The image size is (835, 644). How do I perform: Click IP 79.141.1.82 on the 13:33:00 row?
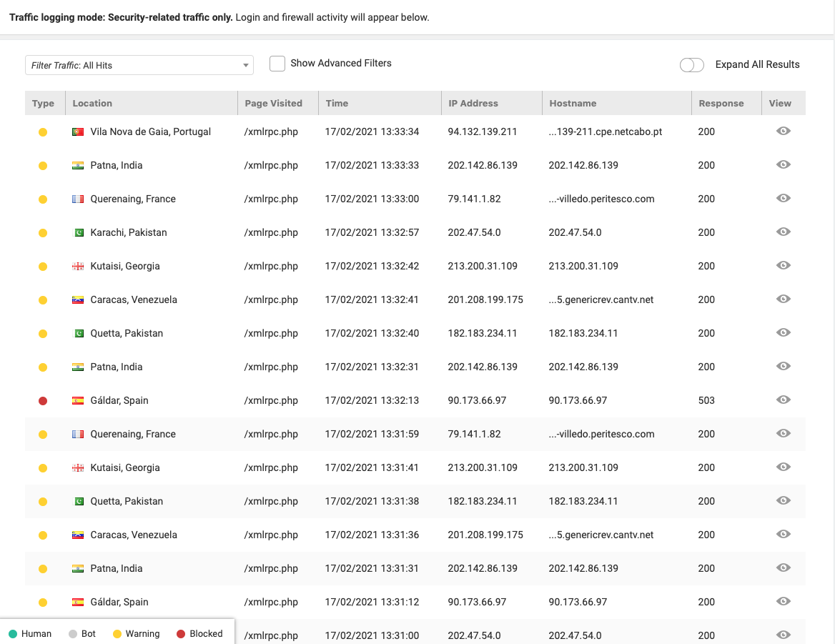point(475,199)
